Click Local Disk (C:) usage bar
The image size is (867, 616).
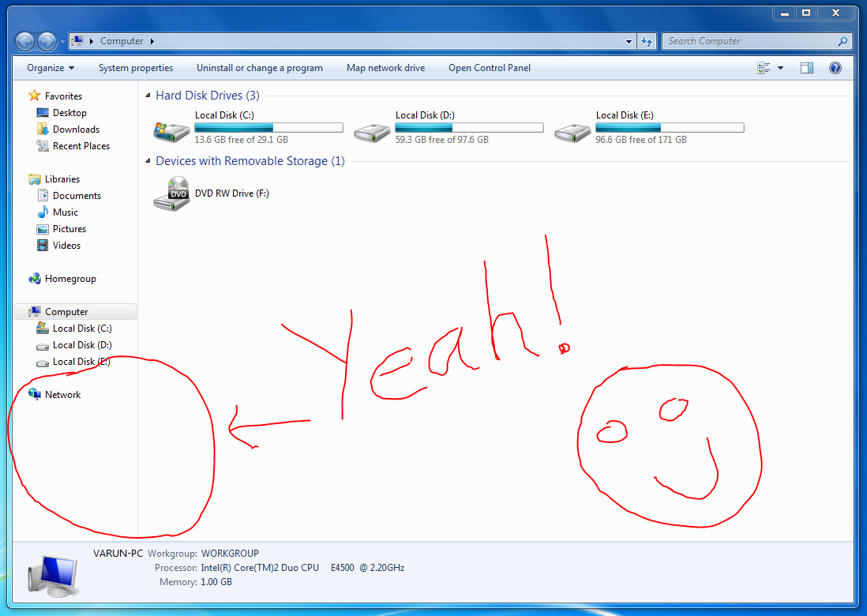coord(268,128)
